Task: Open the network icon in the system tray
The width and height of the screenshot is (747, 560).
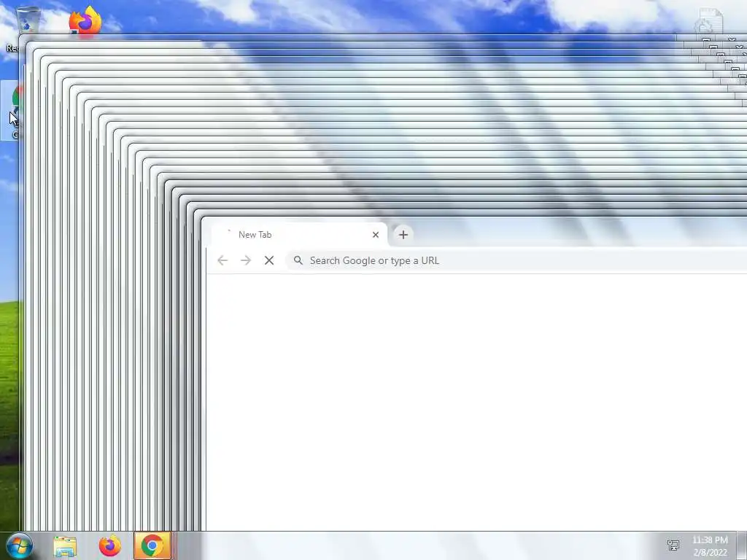Action: click(673, 545)
